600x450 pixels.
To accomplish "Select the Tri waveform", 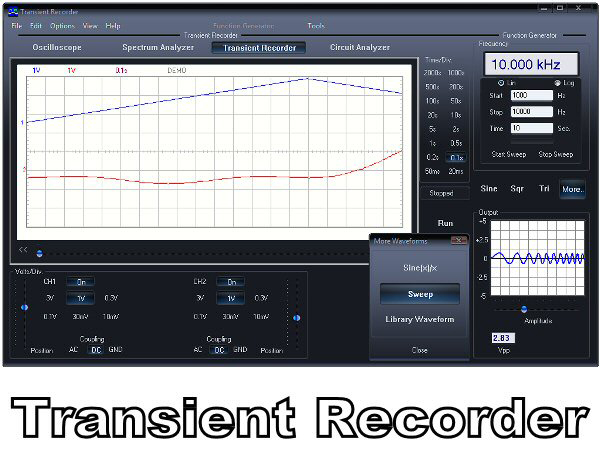I will click(x=544, y=189).
